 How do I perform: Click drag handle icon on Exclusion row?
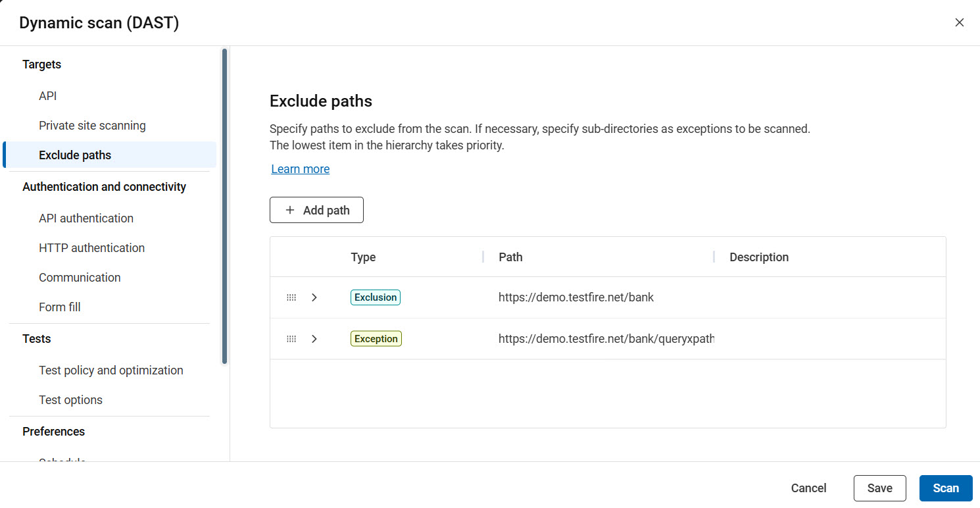pyautogui.click(x=291, y=297)
